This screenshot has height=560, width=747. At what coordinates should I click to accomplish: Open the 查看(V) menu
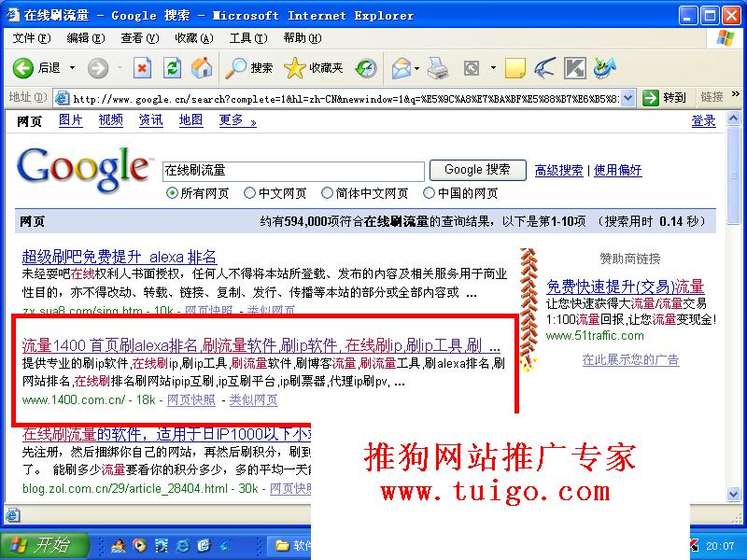click(140, 38)
